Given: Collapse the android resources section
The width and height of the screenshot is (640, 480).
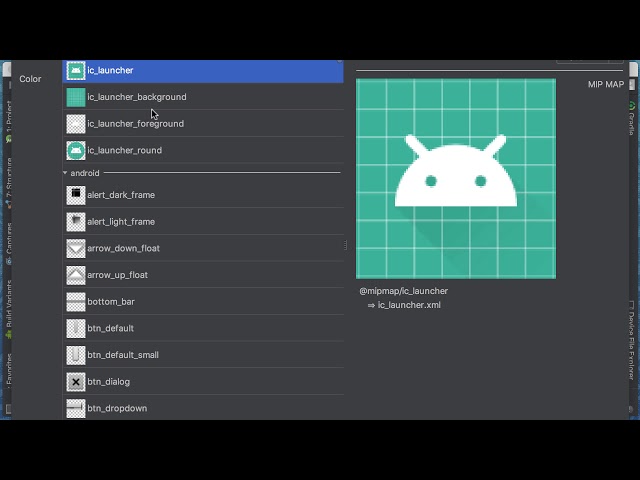Looking at the screenshot, I should click(65, 173).
